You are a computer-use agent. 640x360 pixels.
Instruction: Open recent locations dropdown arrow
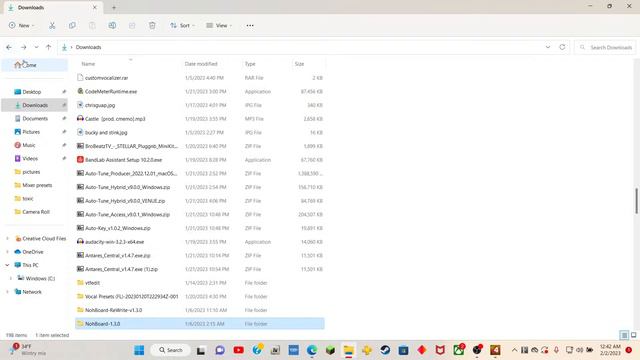(x=36, y=47)
